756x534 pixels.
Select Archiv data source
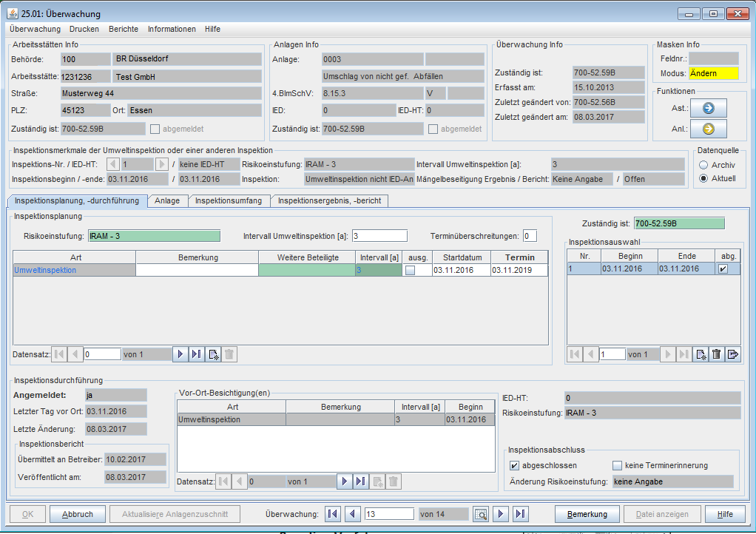click(703, 165)
